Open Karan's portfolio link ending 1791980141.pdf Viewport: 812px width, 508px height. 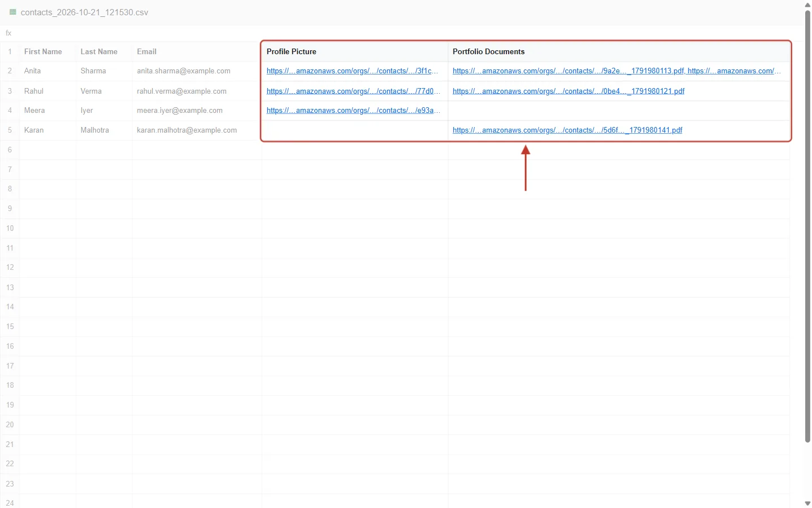click(567, 130)
